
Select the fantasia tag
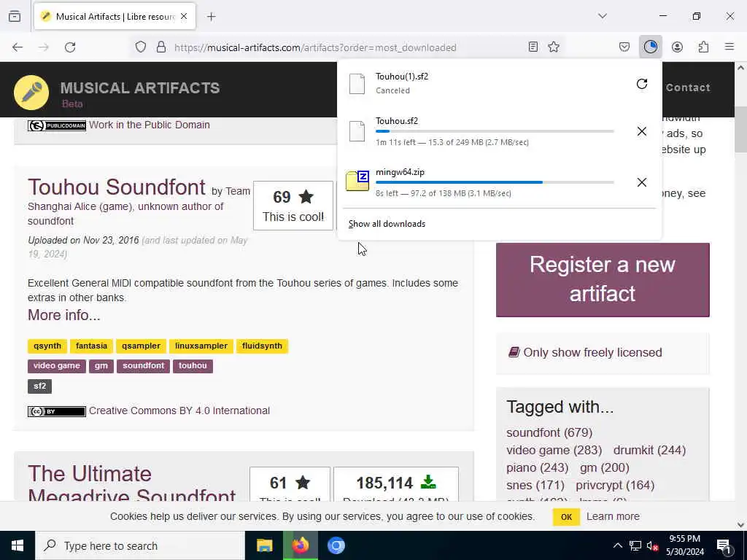point(91,346)
